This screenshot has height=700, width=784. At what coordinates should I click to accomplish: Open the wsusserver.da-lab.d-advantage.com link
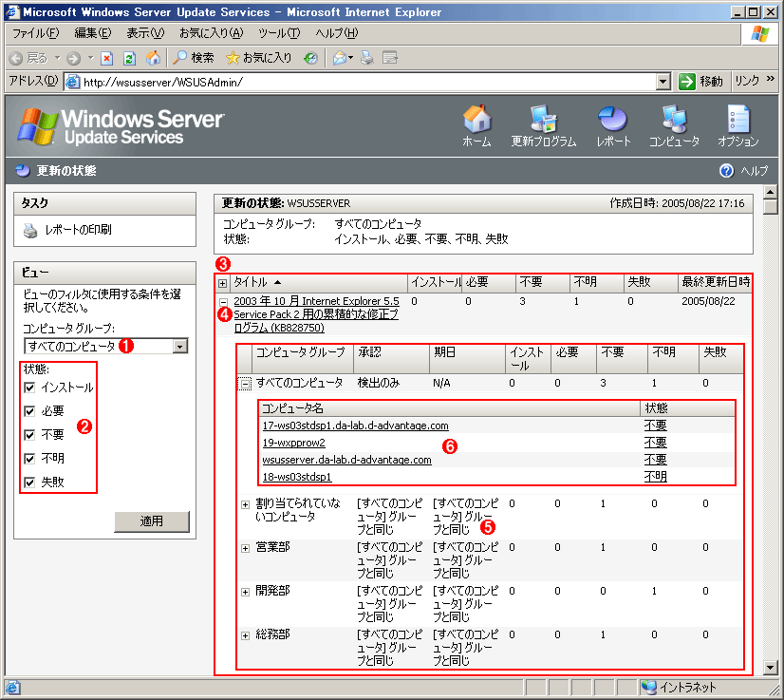(347, 460)
